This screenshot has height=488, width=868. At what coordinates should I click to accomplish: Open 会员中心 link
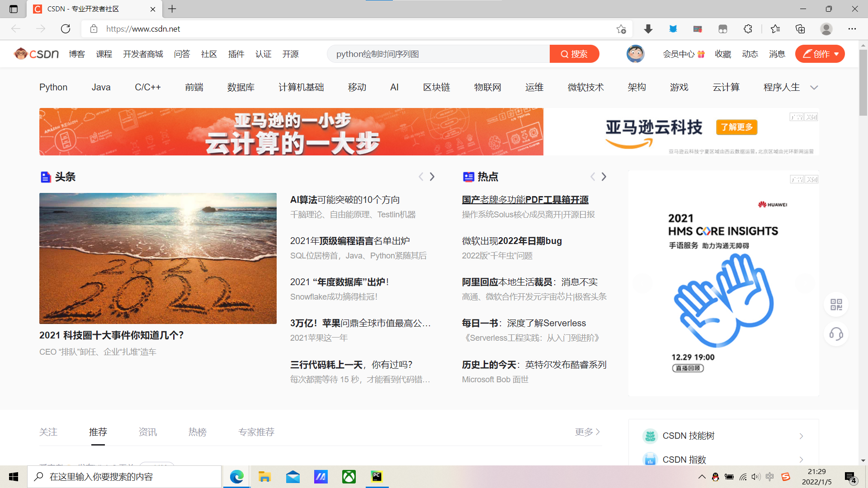(683, 54)
